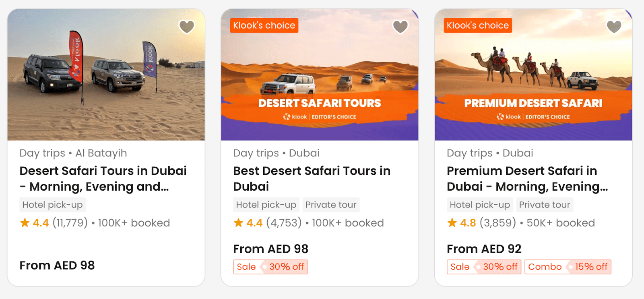This screenshot has width=644, height=299.
Task: Click Hotel pick-up tag on Al Batayih card
Action: (53, 205)
